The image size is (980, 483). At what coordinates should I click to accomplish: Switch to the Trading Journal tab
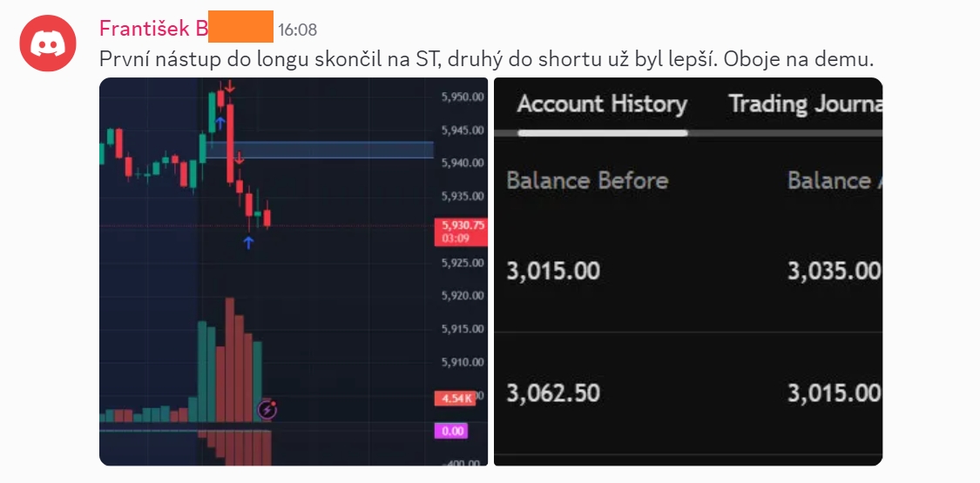[x=806, y=104]
